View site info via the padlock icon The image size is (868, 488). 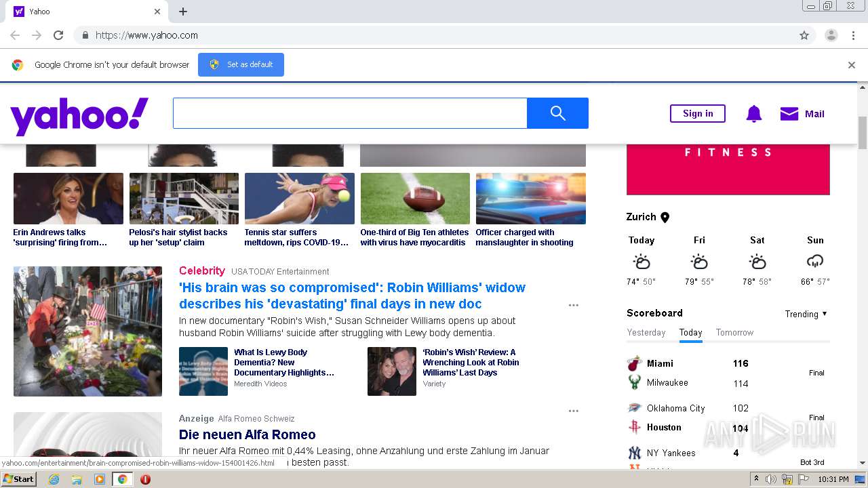tap(85, 35)
